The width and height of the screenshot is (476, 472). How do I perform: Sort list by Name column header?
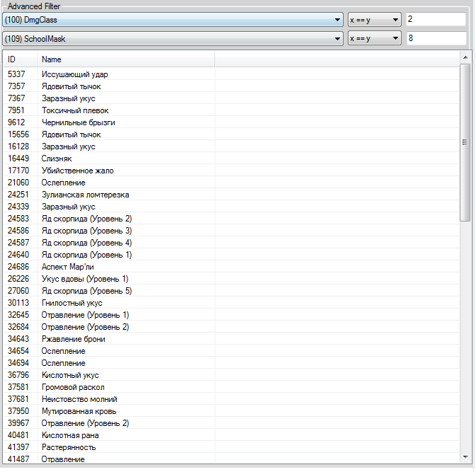click(125, 59)
